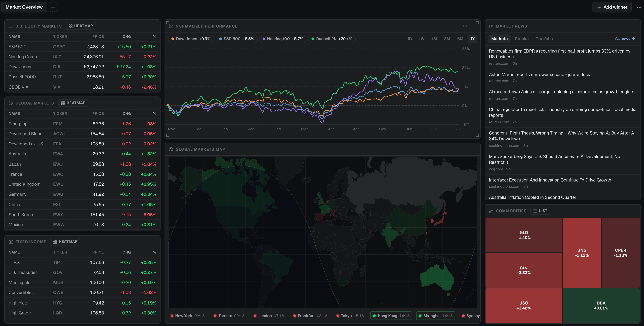Select the GLD commodities heatmap tile
Viewport: 644px width, 326px height.
click(x=524, y=235)
